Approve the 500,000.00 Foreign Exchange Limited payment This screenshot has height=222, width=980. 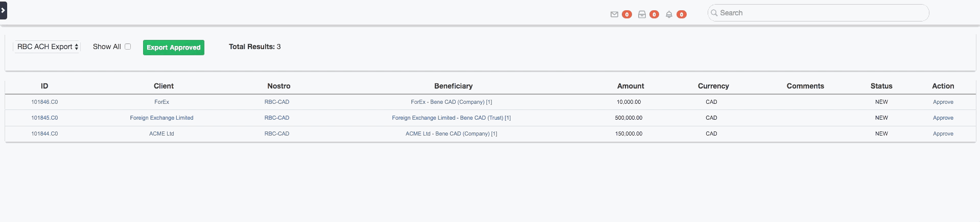[x=943, y=118]
